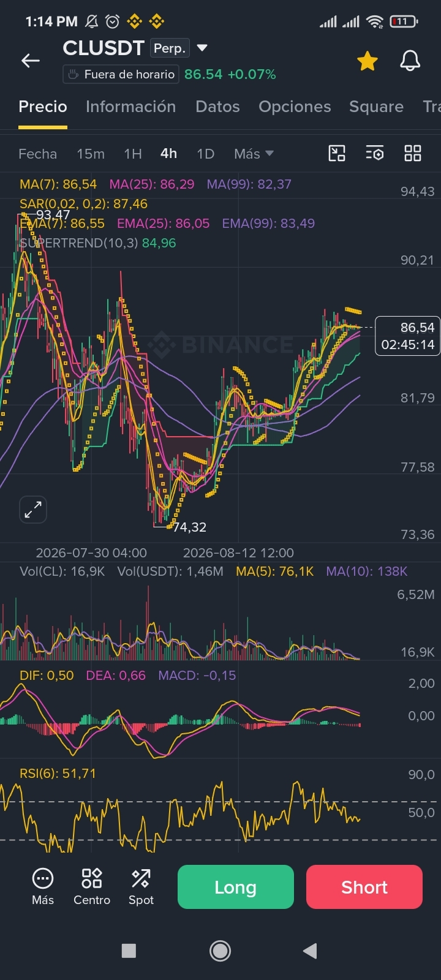Tap the Android back triangle button
Screen dimensions: 441x980
point(311,951)
